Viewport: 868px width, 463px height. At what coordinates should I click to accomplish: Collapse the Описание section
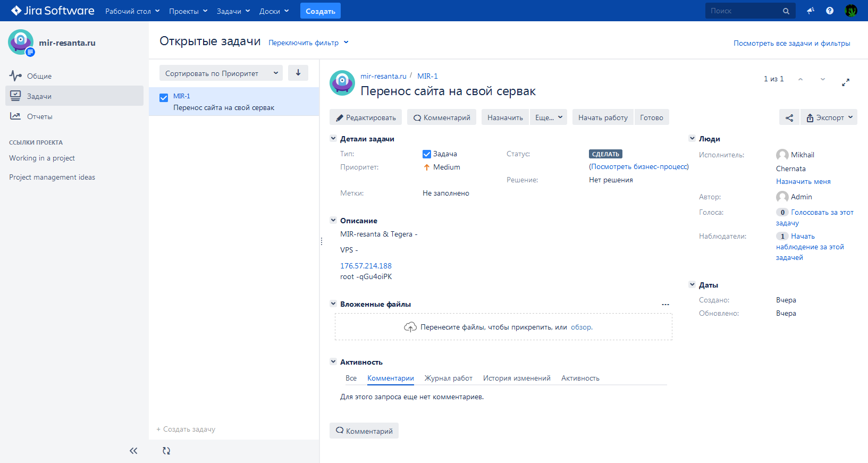(333, 220)
